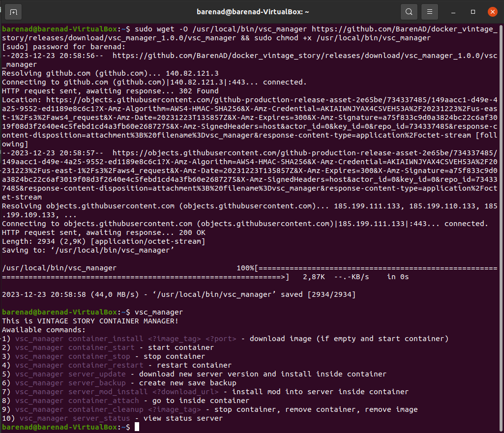Click the vsc_manager container_restart command text
504x433 pixels.
pyautogui.click(x=79, y=365)
